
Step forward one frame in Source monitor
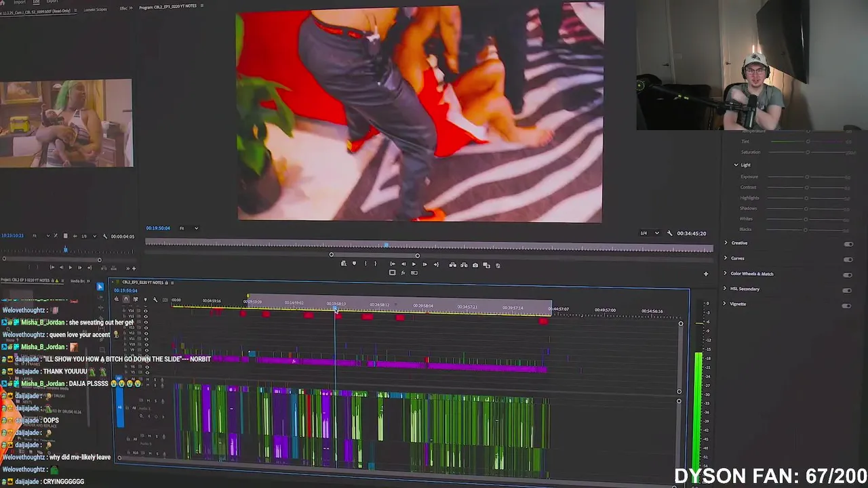[79, 268]
